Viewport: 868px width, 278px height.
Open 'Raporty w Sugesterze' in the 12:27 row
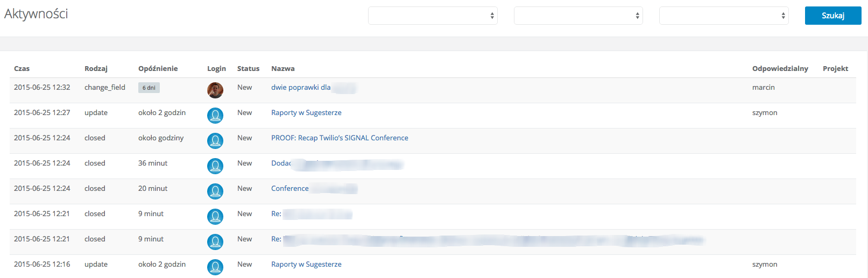click(306, 113)
